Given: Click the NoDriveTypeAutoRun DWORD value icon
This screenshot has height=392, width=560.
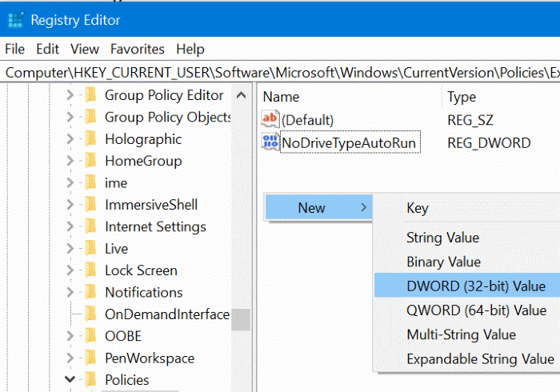Looking at the screenshot, I should pos(270,143).
